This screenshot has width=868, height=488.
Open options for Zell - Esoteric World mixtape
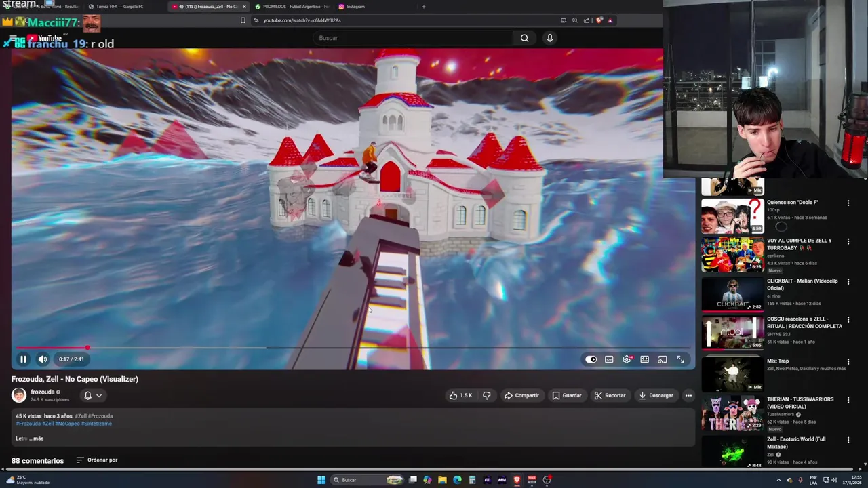pyautogui.click(x=848, y=440)
